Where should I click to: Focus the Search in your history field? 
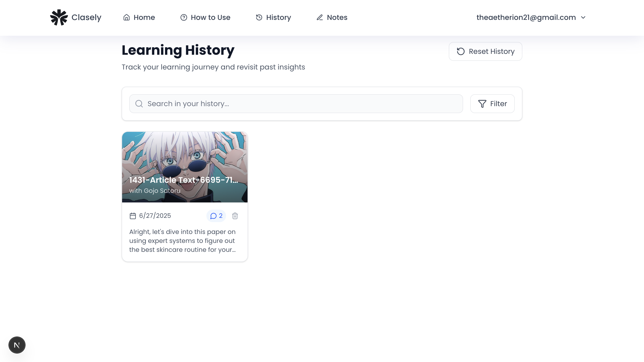pos(296,104)
